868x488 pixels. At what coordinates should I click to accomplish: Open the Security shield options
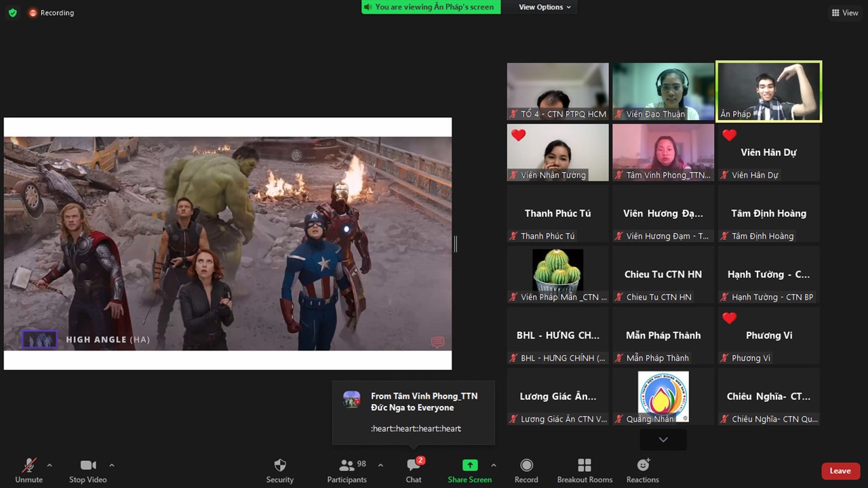pyautogui.click(x=279, y=470)
